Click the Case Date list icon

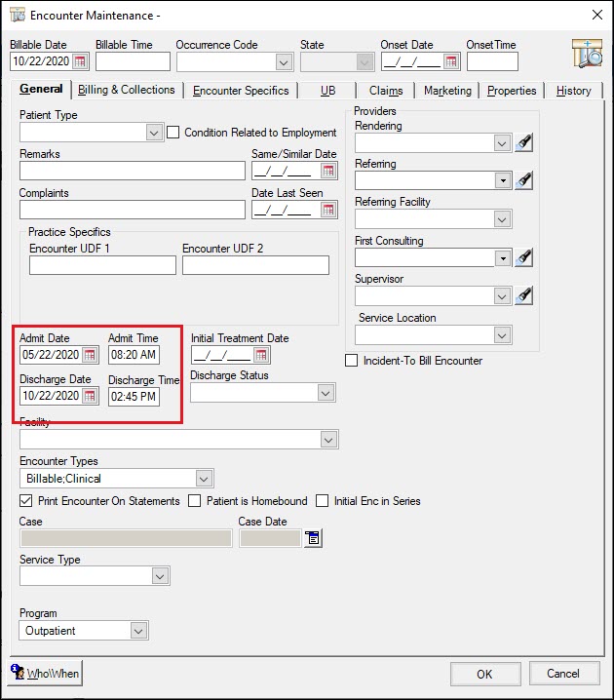pyautogui.click(x=312, y=538)
